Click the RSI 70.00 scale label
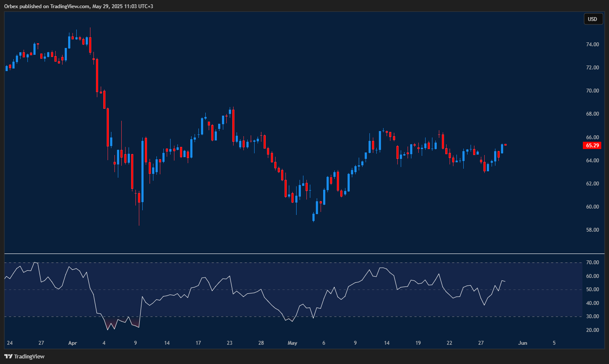Image resolution: width=609 pixels, height=364 pixels. point(592,263)
